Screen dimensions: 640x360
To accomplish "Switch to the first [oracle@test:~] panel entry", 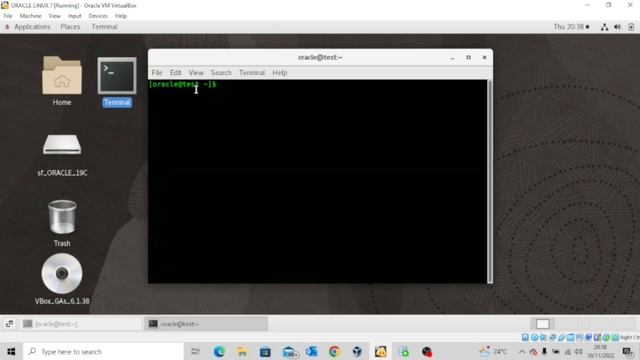I will (81, 324).
